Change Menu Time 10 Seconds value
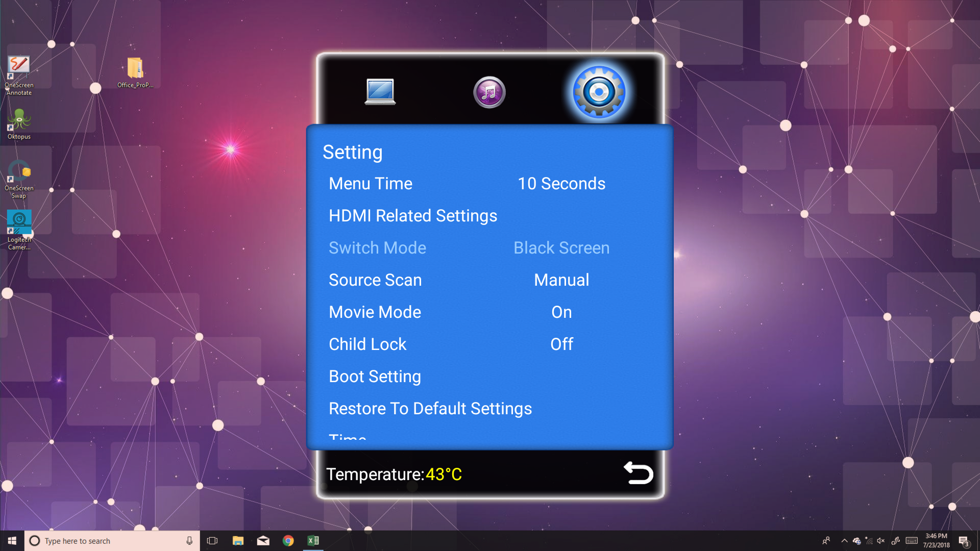 pos(561,184)
